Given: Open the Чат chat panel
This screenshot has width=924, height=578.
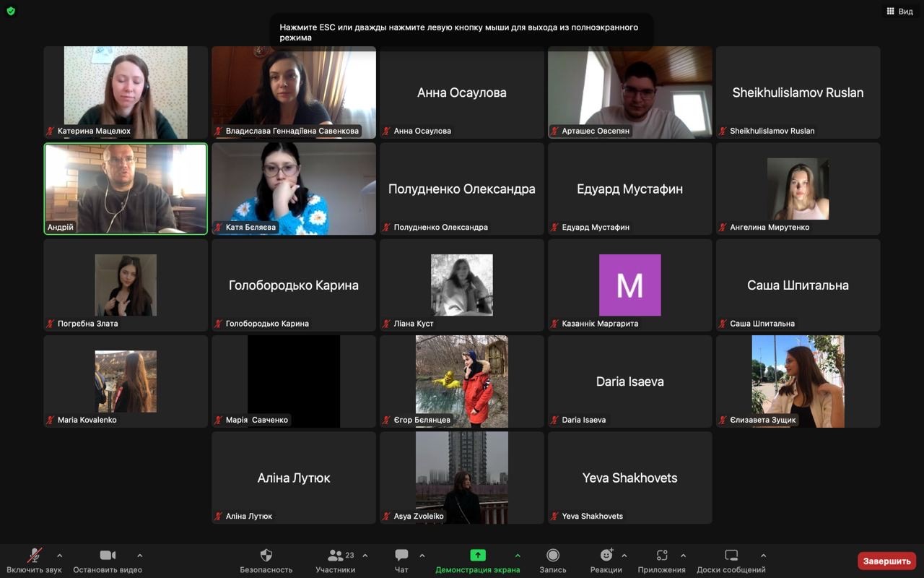Looking at the screenshot, I should point(401,560).
